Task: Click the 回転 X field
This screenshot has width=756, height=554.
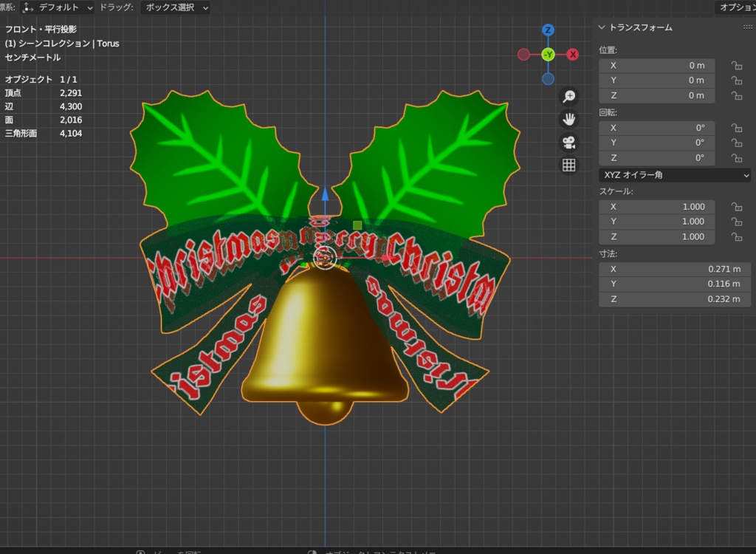Action: click(656, 128)
